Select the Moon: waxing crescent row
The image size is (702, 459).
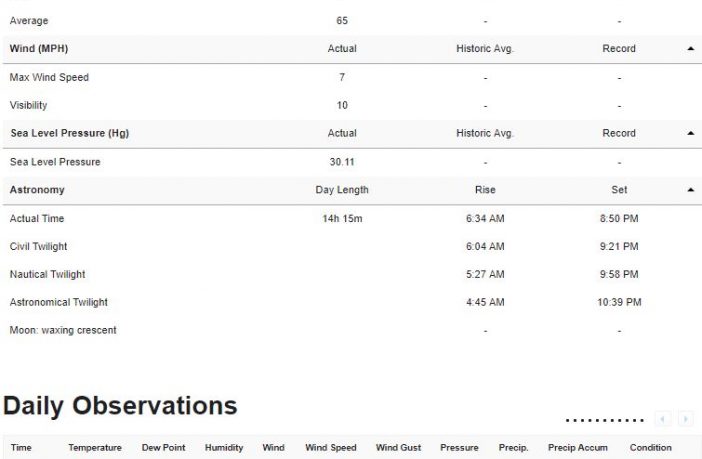[352, 330]
